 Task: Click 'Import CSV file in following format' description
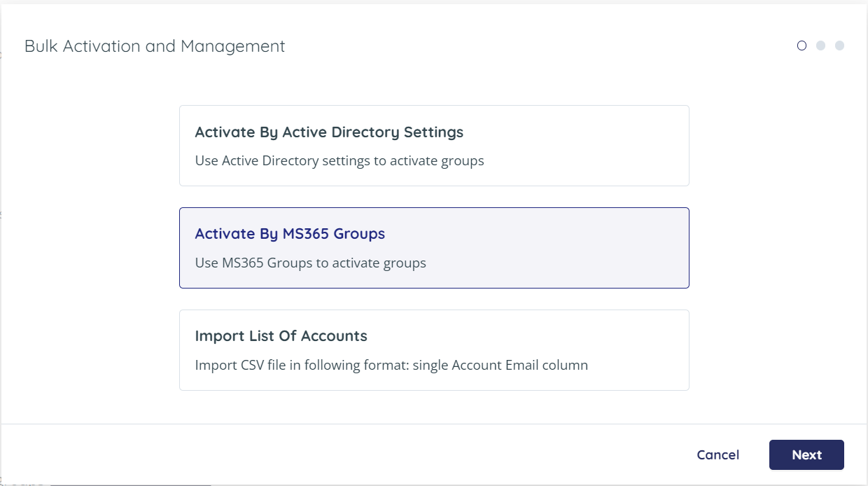(391, 366)
